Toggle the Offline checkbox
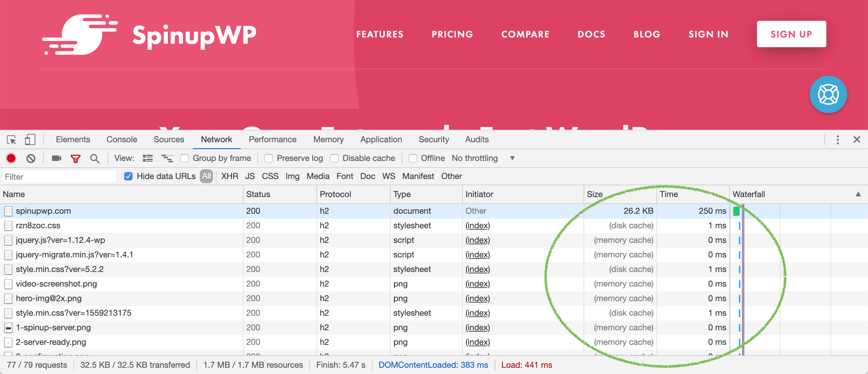The image size is (868, 374). (x=413, y=158)
